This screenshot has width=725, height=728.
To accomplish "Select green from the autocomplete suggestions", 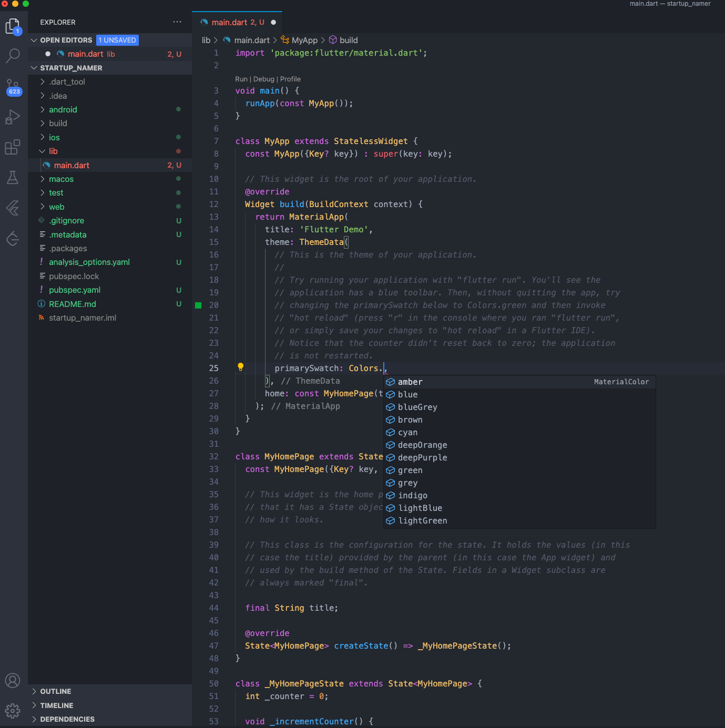I will [x=410, y=470].
